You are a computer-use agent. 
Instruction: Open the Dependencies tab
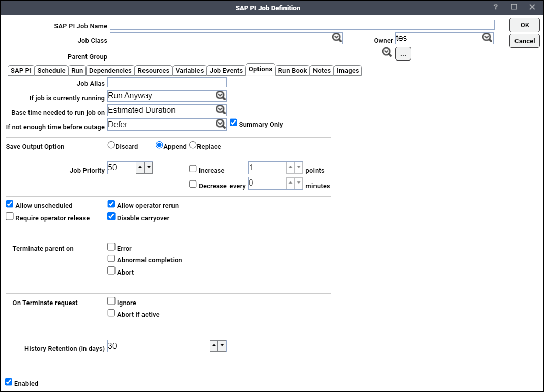click(110, 70)
